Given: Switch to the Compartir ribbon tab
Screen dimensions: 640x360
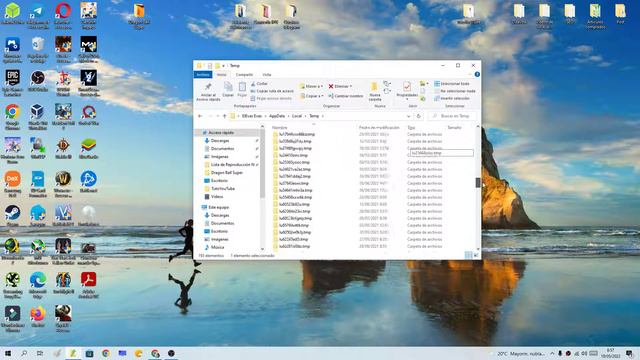Looking at the screenshot, I should pyautogui.click(x=244, y=75).
